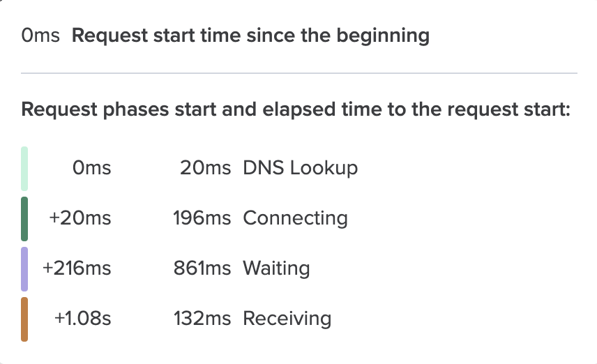Screen dimensions: 597x364
Task: Select the Waiting phase label
Action: pyautogui.click(x=276, y=268)
